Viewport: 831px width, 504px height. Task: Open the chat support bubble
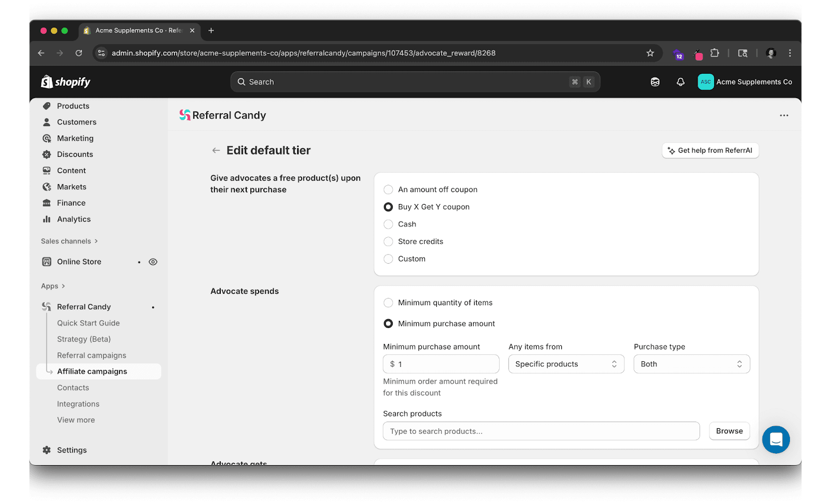(776, 440)
